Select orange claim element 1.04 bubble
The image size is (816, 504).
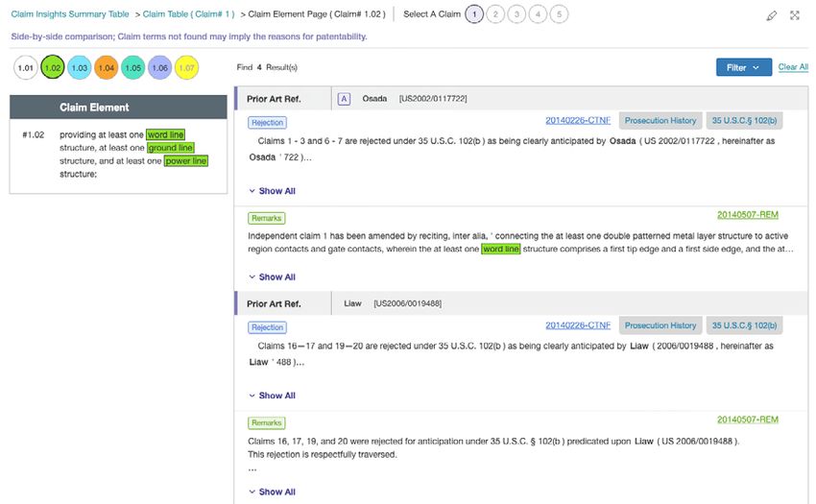[x=107, y=68]
